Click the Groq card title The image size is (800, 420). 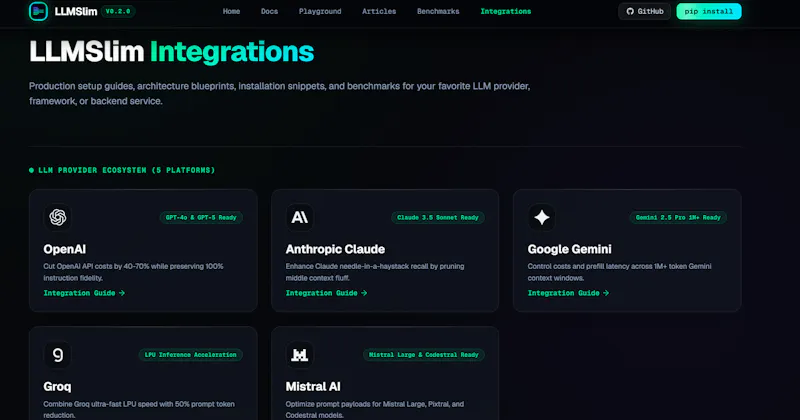[57, 386]
